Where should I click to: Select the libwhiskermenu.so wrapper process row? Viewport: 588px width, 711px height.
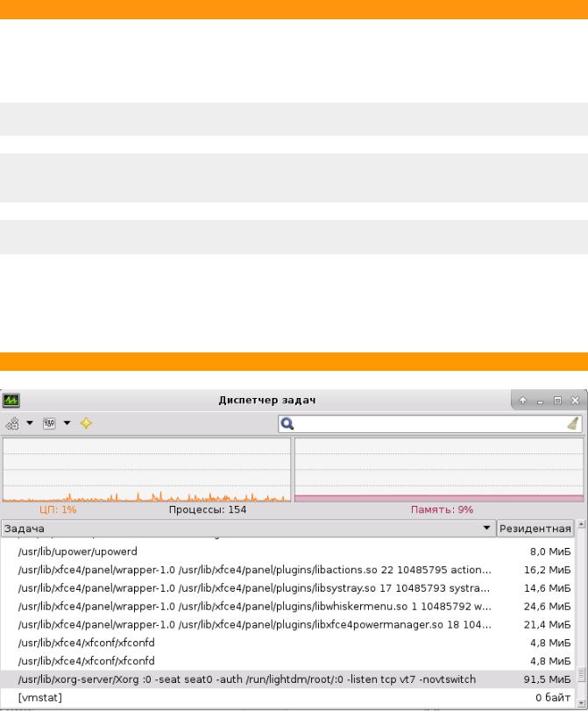click(x=287, y=607)
